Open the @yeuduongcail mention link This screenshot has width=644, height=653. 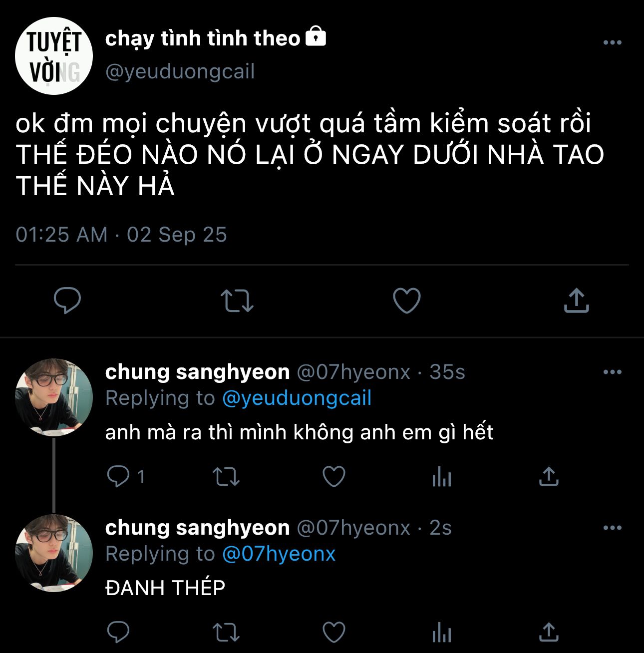(x=297, y=398)
